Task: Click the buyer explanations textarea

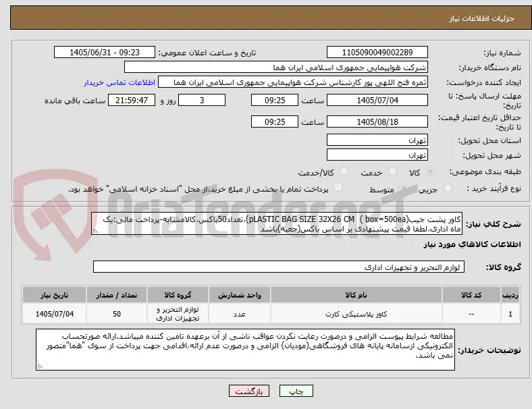Action: [245, 350]
